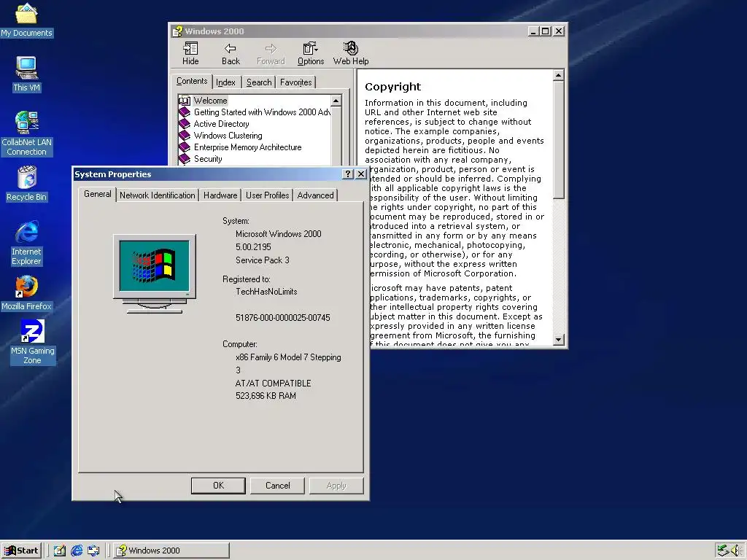Screen dimensions: 747x560
Task: Click OK in System Properties
Action: coord(218,486)
